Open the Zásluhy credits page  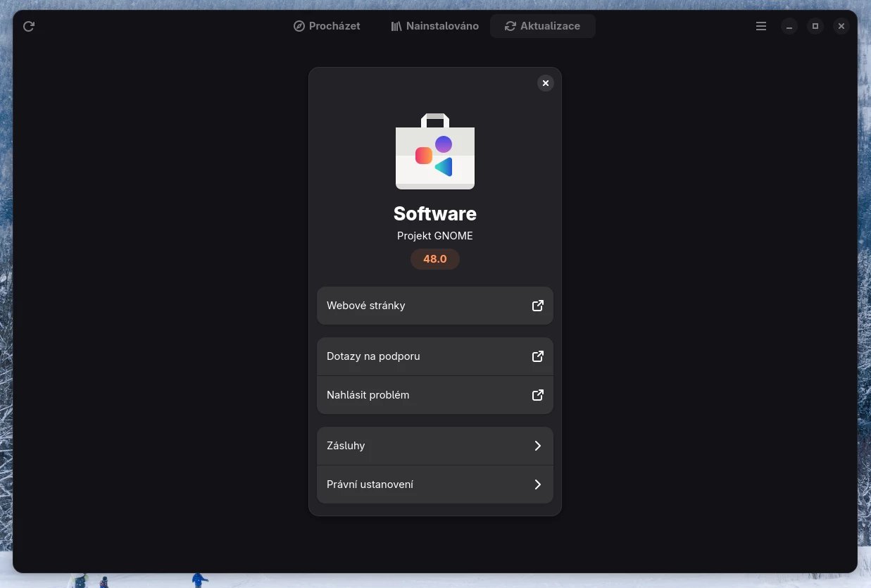click(435, 446)
